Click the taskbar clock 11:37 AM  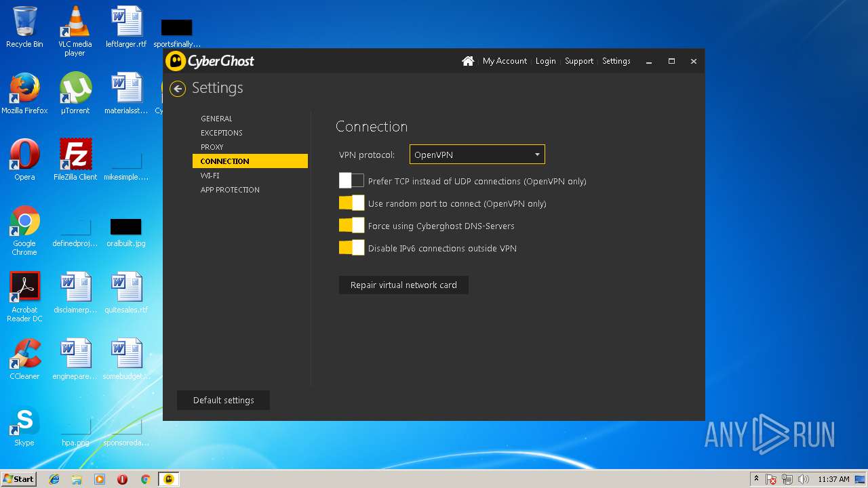(833, 479)
